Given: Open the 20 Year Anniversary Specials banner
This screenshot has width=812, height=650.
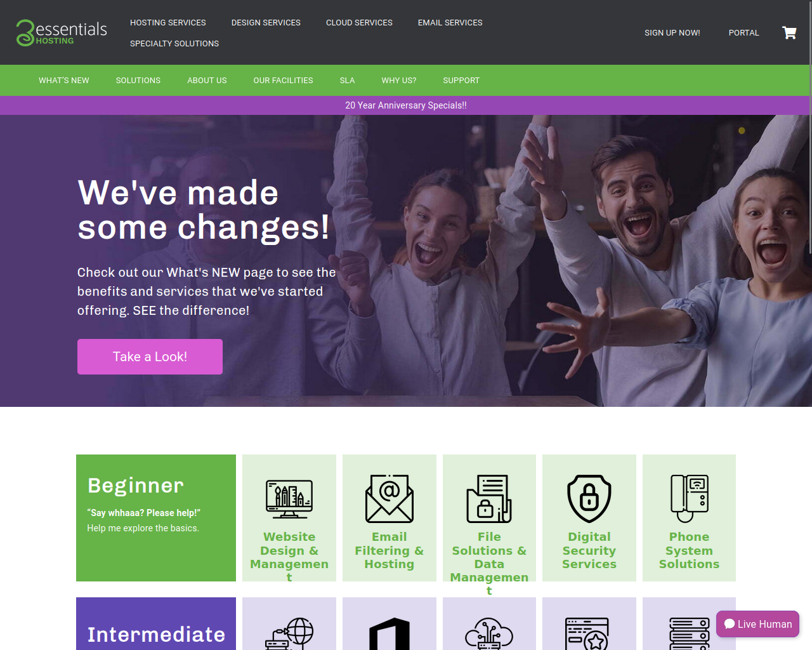Looking at the screenshot, I should click(x=406, y=105).
